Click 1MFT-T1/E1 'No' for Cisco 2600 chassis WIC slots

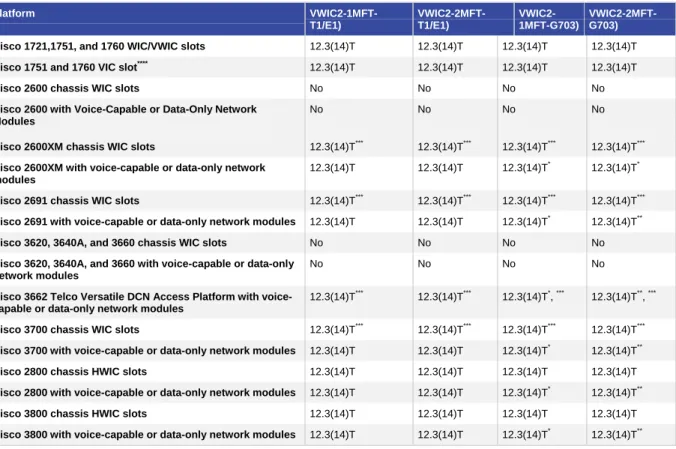click(316, 88)
